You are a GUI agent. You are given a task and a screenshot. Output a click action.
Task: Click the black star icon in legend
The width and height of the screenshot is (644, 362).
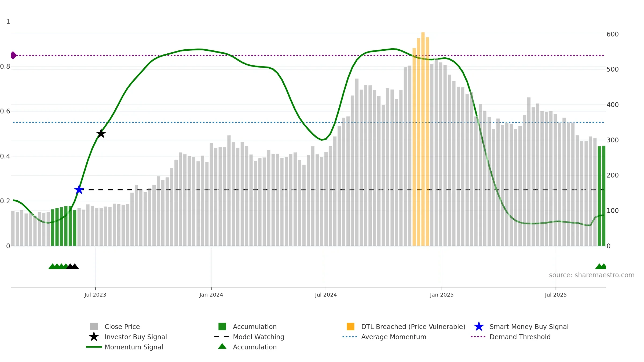[x=94, y=337]
